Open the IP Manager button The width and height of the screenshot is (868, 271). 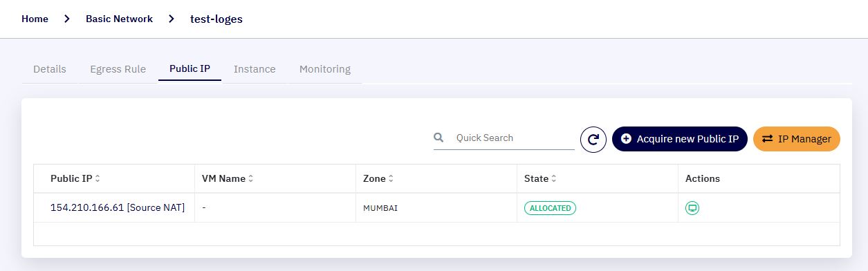(x=797, y=139)
